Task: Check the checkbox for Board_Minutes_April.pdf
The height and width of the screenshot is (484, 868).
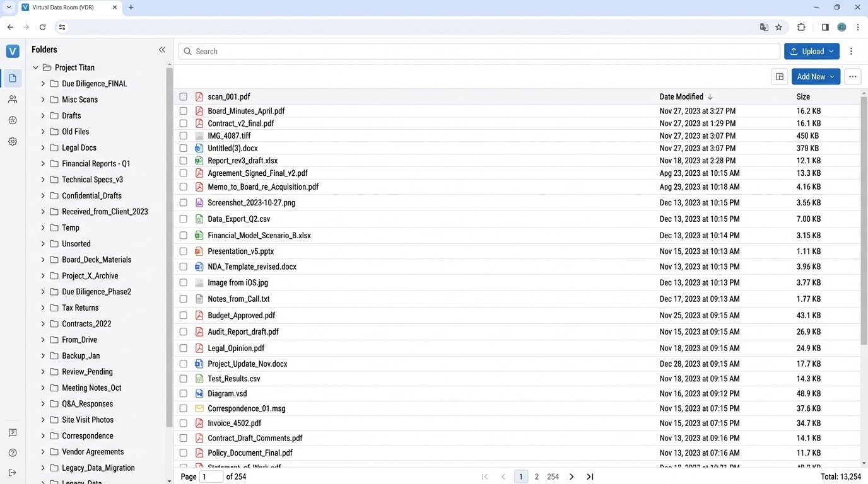Action: (x=183, y=110)
